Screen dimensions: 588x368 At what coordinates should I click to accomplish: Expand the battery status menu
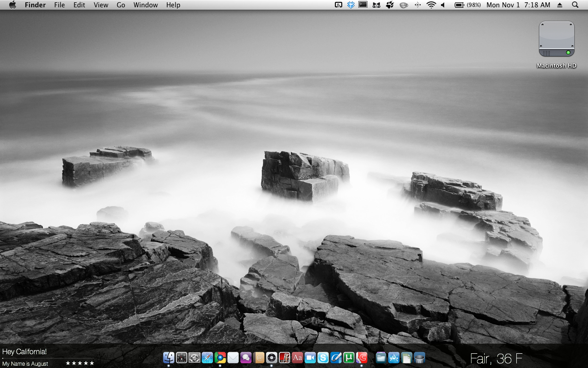click(x=467, y=5)
